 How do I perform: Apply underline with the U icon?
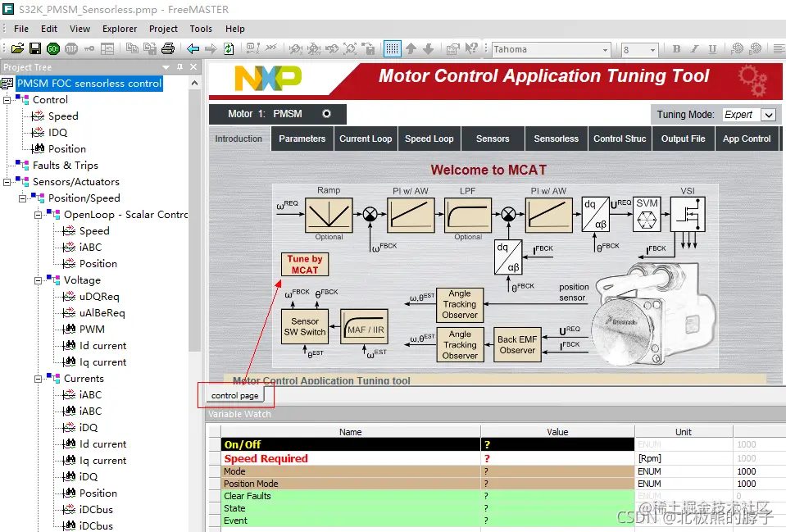point(712,48)
